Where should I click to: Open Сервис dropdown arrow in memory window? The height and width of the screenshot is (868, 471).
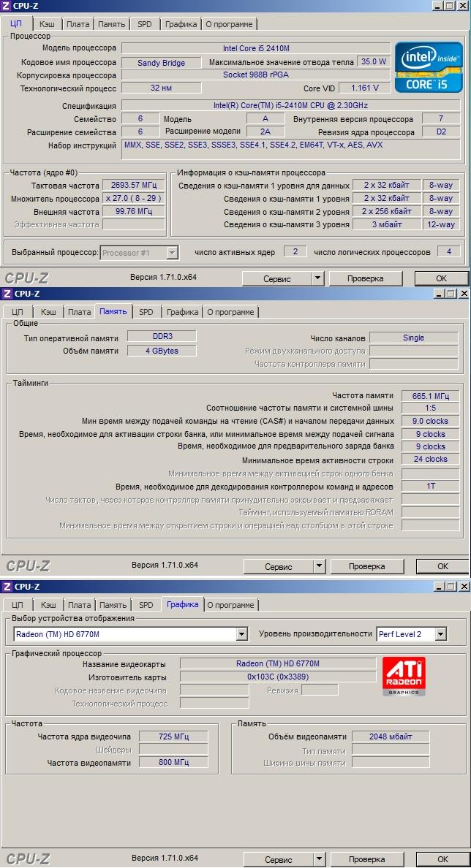click(x=319, y=566)
